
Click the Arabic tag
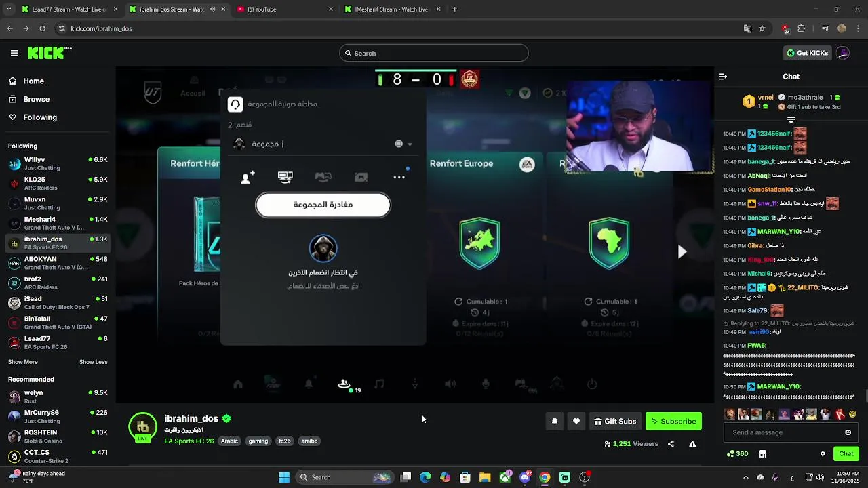(x=229, y=441)
